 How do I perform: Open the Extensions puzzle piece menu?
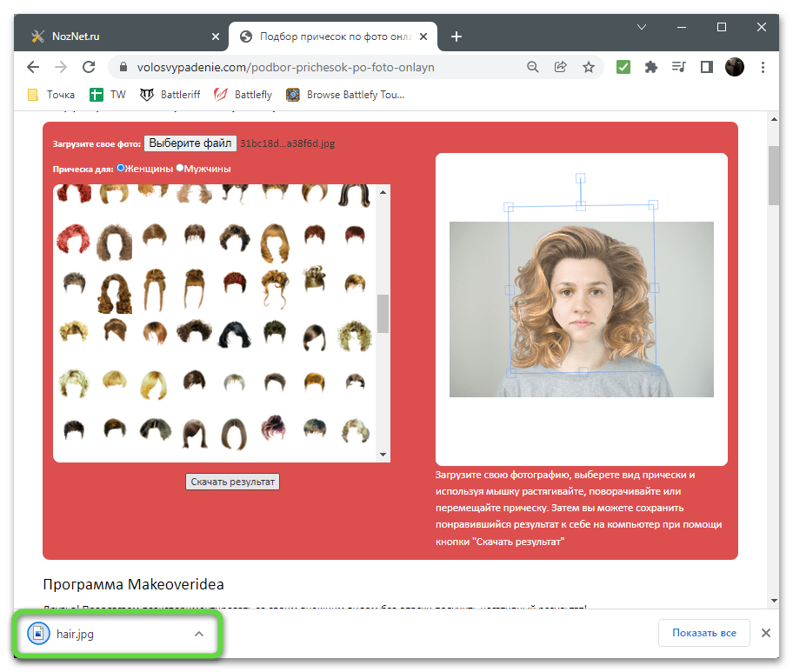tap(651, 67)
